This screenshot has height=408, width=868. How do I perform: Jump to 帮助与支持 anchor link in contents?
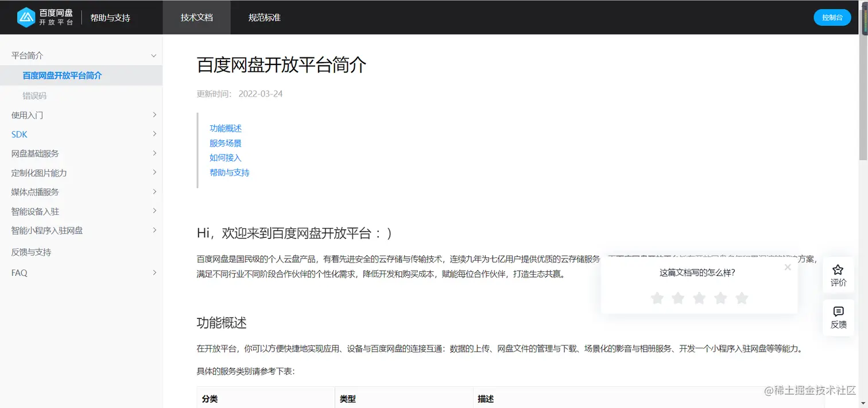pyautogui.click(x=230, y=172)
